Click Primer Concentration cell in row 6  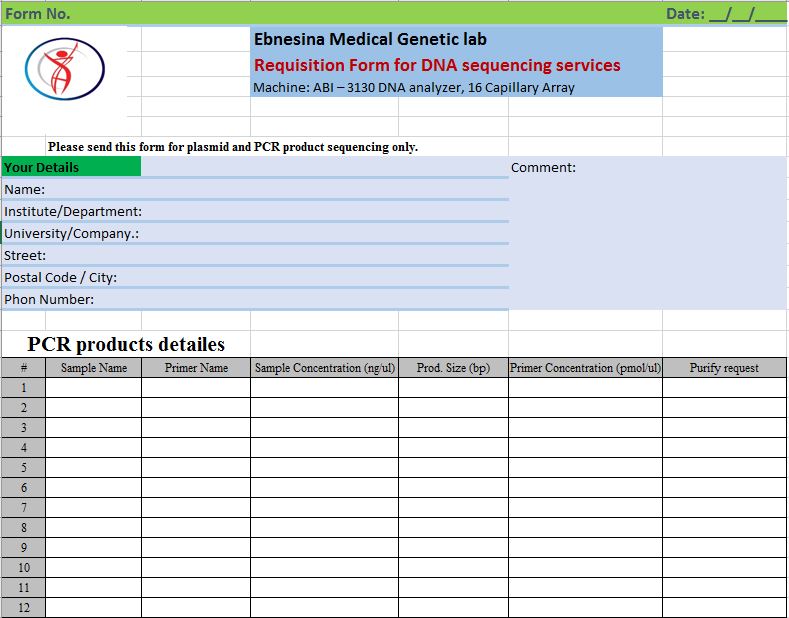pos(585,488)
